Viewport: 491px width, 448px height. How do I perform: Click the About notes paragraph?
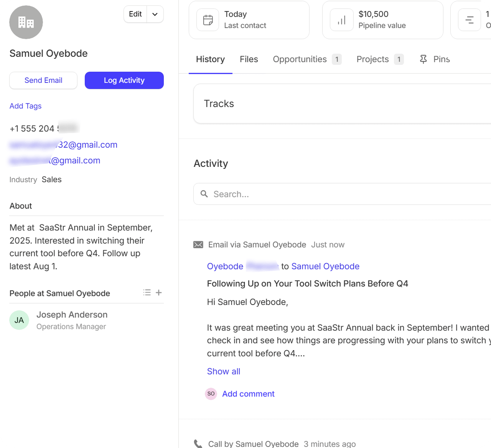(x=81, y=247)
